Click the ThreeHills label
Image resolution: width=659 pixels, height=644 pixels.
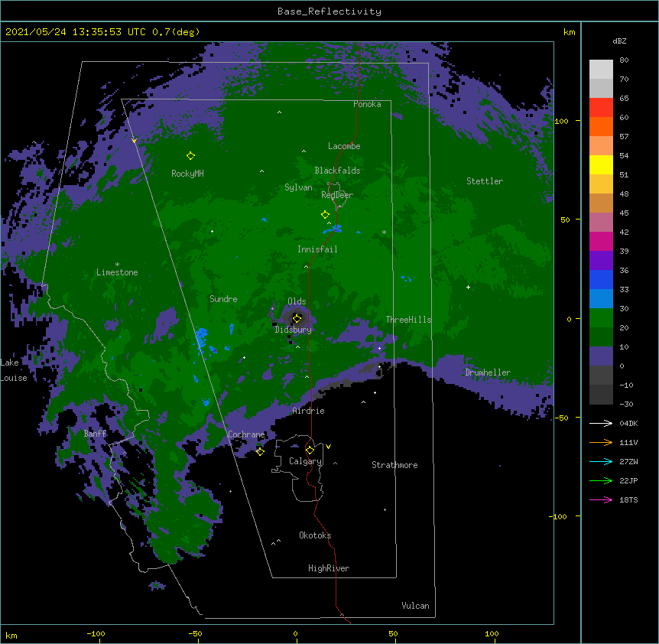408,320
